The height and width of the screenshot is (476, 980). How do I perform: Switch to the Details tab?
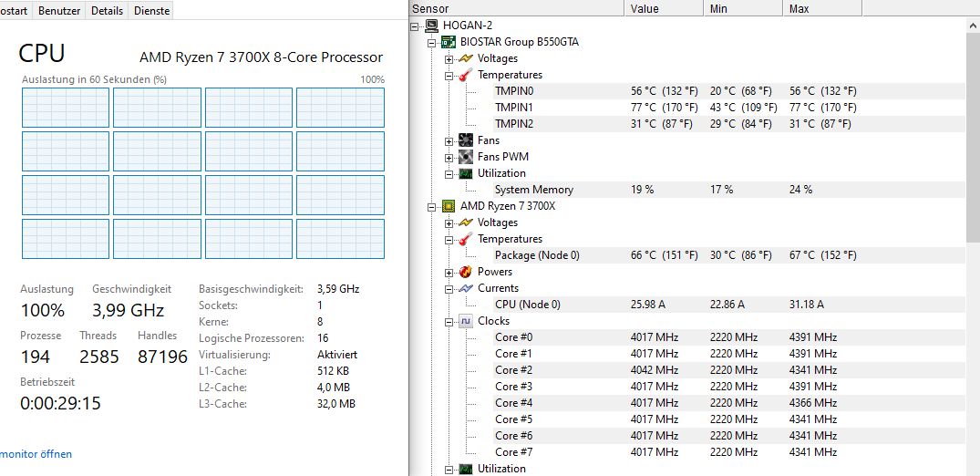click(107, 11)
